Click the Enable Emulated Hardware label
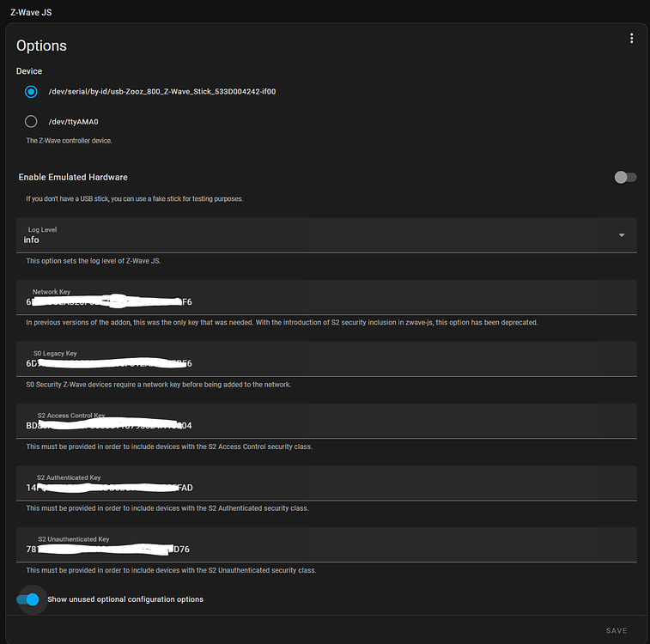The width and height of the screenshot is (650, 644). [x=73, y=177]
